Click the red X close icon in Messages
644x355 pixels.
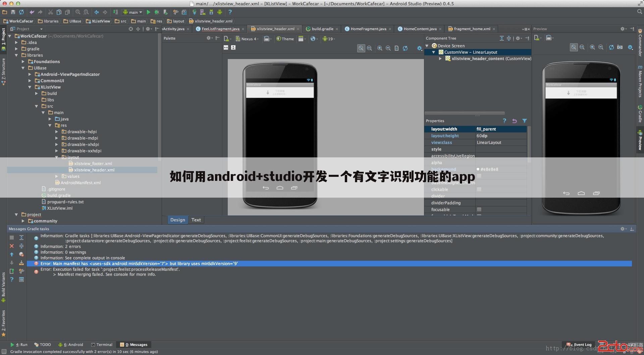pos(12,246)
